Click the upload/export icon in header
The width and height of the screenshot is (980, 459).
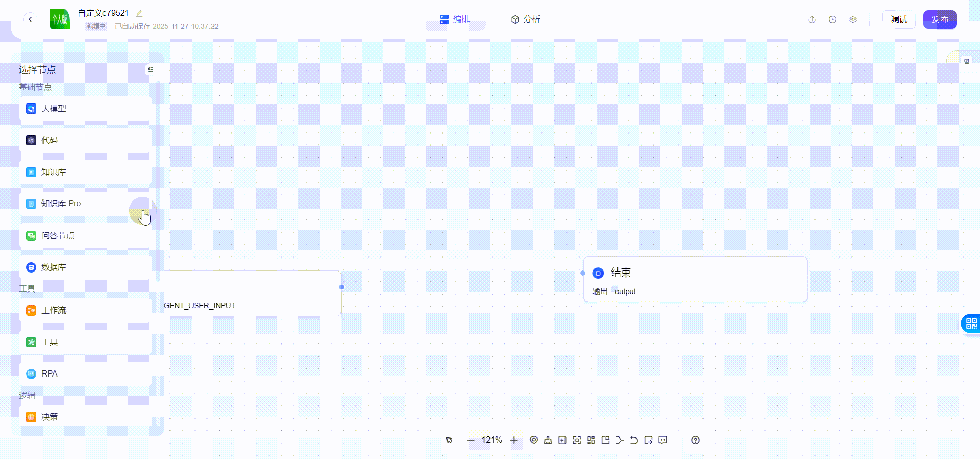[812, 19]
